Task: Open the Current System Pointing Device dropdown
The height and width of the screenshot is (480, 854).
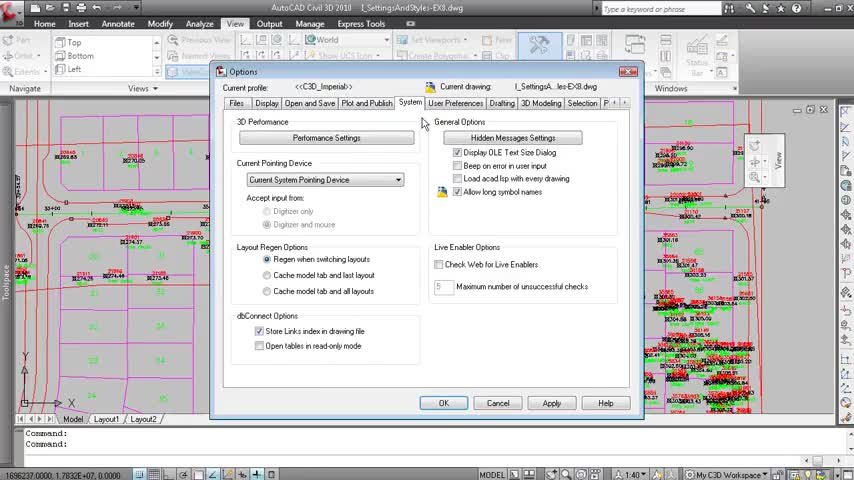Action: click(x=325, y=180)
